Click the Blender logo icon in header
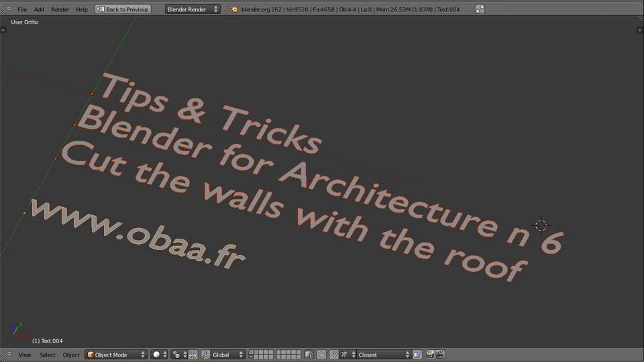 234,9
